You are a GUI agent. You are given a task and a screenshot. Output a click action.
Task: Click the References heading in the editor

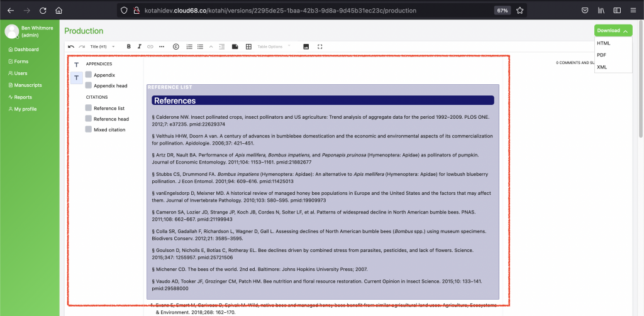tap(323, 101)
